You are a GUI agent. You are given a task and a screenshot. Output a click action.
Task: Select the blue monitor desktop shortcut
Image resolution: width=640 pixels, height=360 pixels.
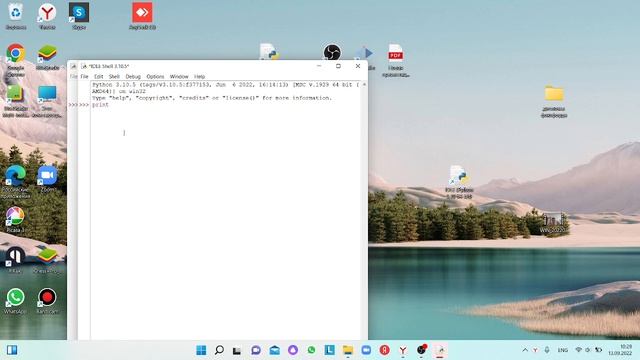click(47, 101)
